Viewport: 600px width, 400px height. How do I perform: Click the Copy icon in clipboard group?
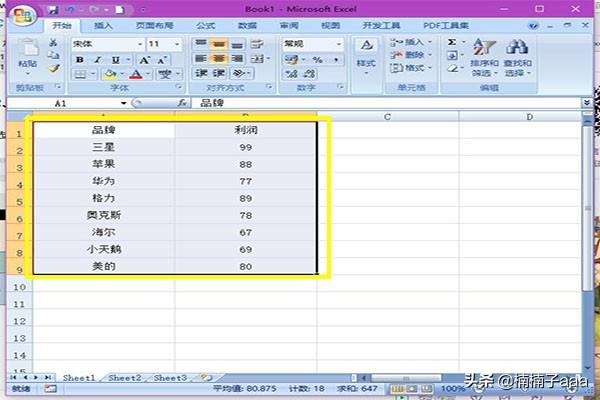[x=53, y=56]
